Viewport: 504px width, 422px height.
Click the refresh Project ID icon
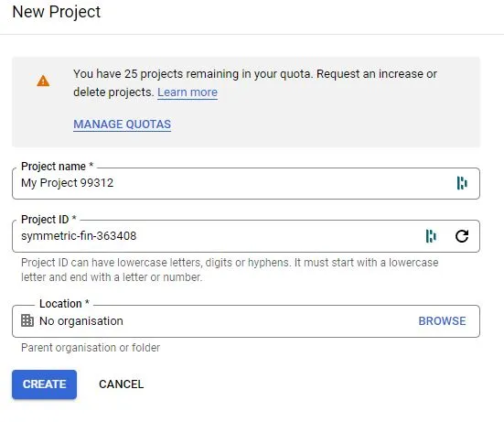462,236
